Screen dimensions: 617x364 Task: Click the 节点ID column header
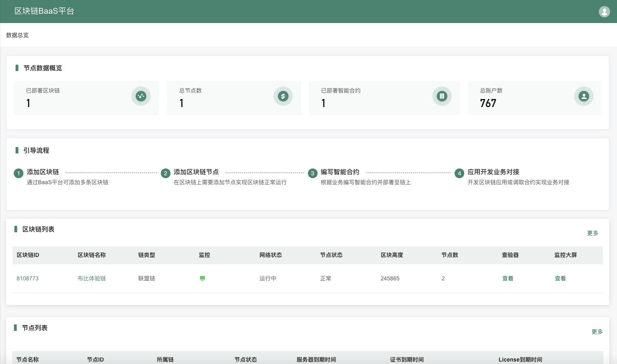click(95, 360)
